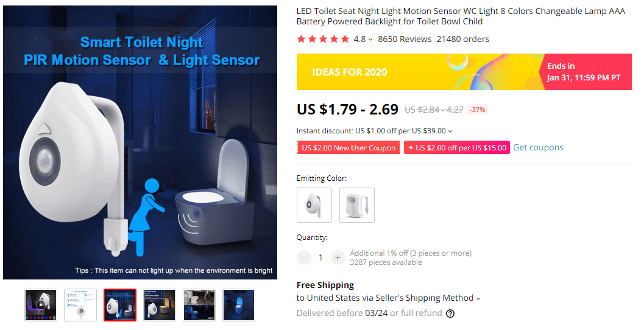This screenshot has width=644, height=330.
Task: Play the product video thumbnail
Action: [41, 304]
